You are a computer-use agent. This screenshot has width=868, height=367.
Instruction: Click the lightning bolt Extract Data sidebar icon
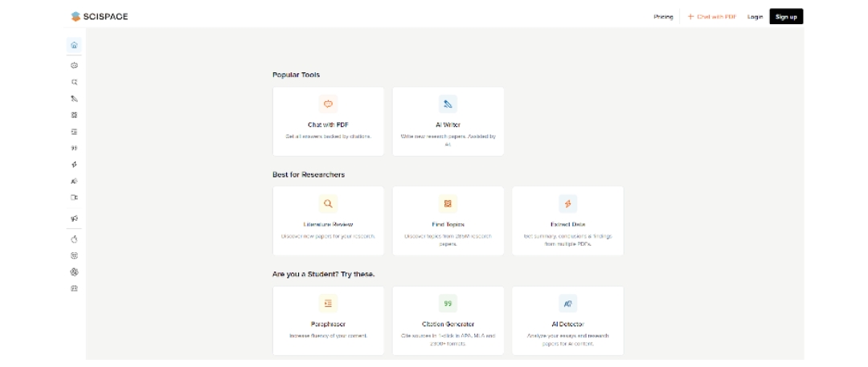click(x=74, y=165)
